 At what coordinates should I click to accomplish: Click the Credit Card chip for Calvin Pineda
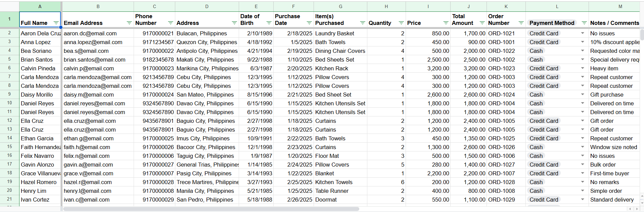click(x=544, y=68)
